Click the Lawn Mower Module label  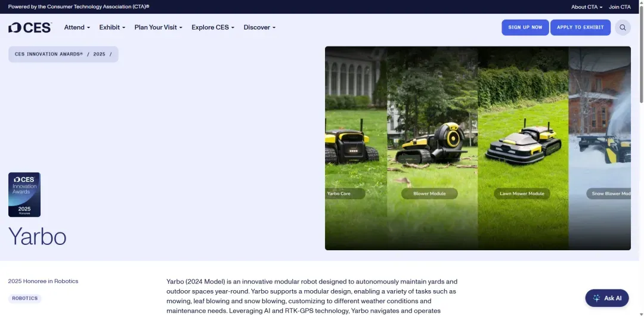(522, 194)
